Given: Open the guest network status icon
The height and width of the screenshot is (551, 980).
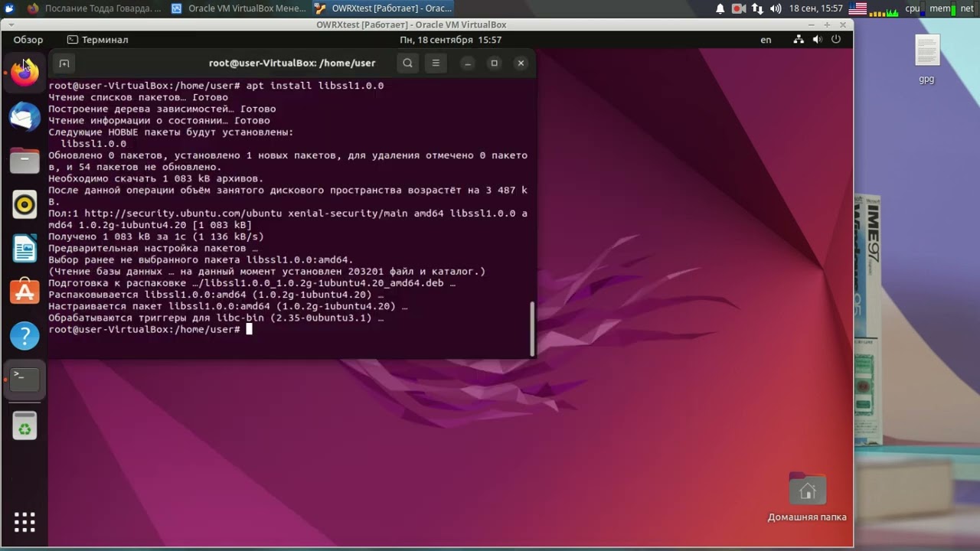Looking at the screenshot, I should coord(799,40).
